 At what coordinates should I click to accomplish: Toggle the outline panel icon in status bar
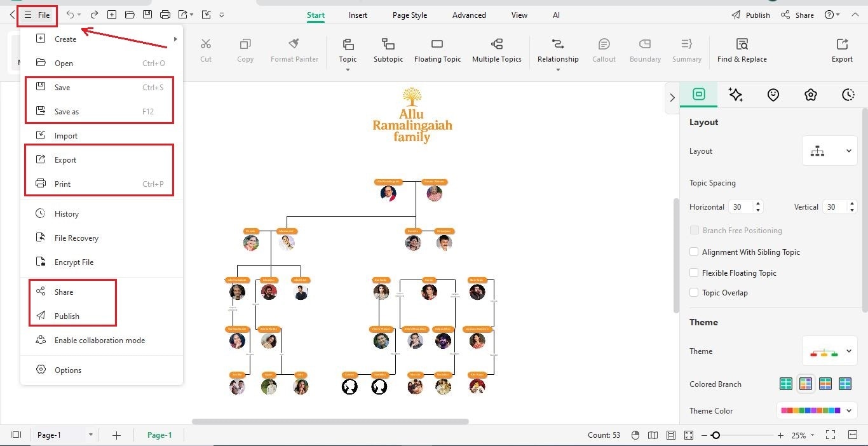[16, 435]
